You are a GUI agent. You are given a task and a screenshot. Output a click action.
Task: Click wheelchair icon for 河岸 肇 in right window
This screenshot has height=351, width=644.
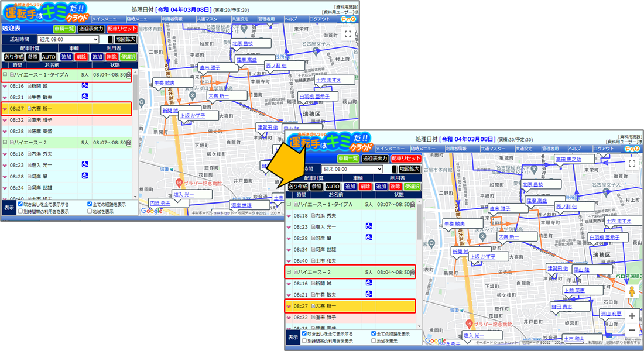(x=369, y=238)
